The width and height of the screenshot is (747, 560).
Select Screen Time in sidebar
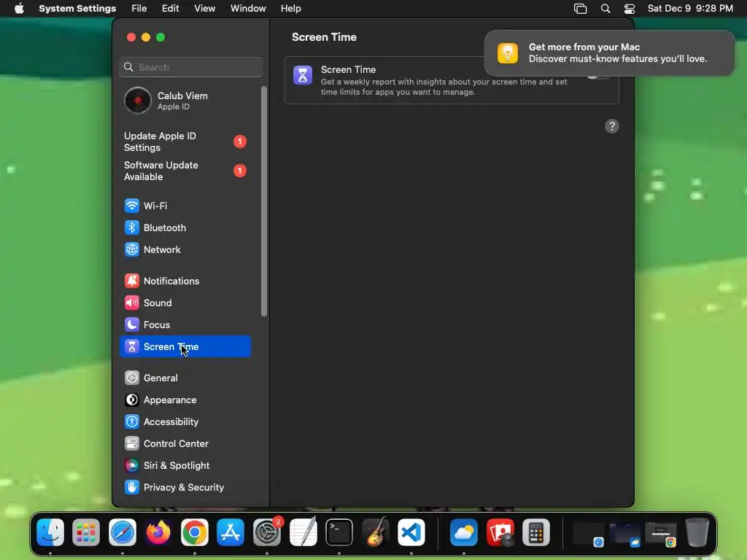(x=185, y=346)
